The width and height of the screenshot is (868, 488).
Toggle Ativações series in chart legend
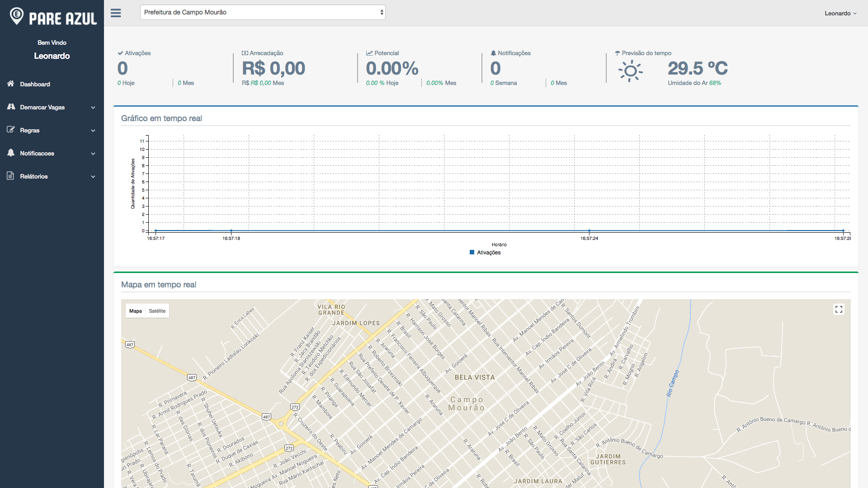point(485,253)
